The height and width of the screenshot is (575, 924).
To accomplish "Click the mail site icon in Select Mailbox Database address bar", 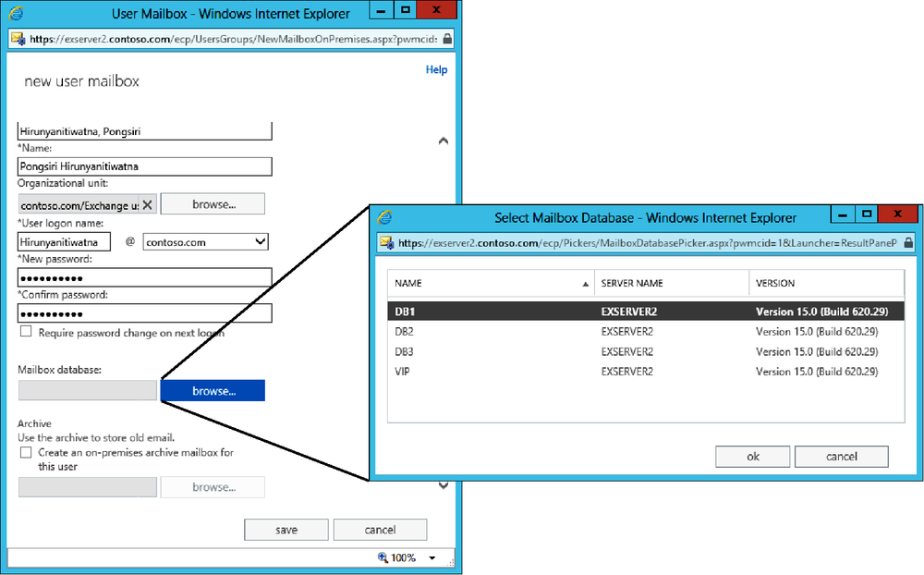I will pyautogui.click(x=387, y=242).
